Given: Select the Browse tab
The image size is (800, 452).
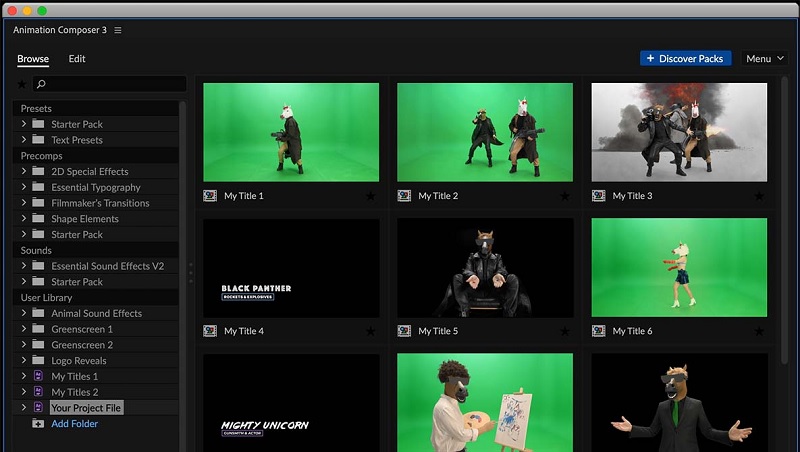Looking at the screenshot, I should 33,59.
